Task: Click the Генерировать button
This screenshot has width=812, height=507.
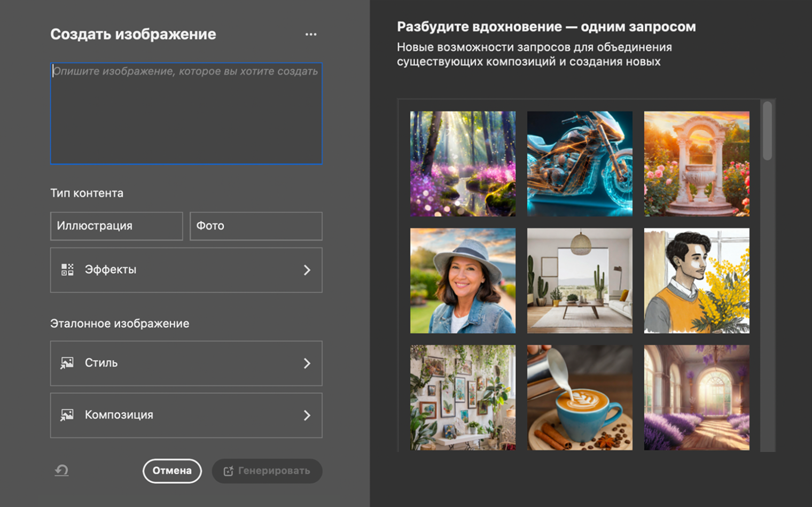Action: (267, 471)
